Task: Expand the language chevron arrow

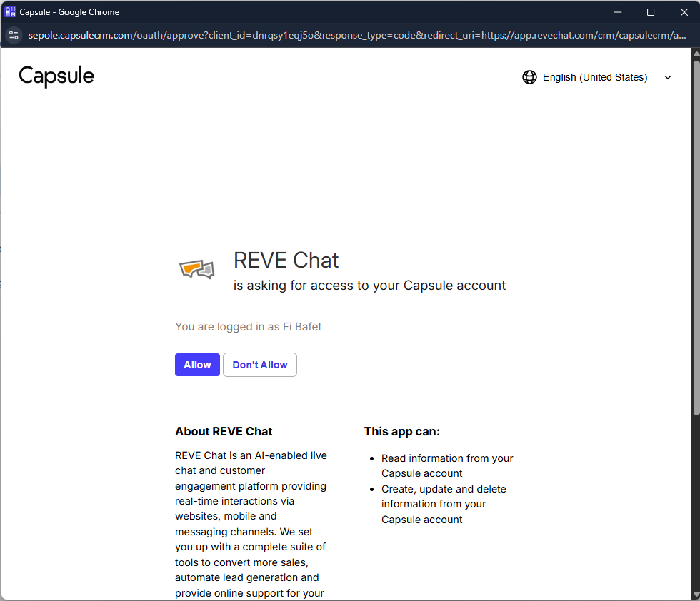Action: point(668,78)
